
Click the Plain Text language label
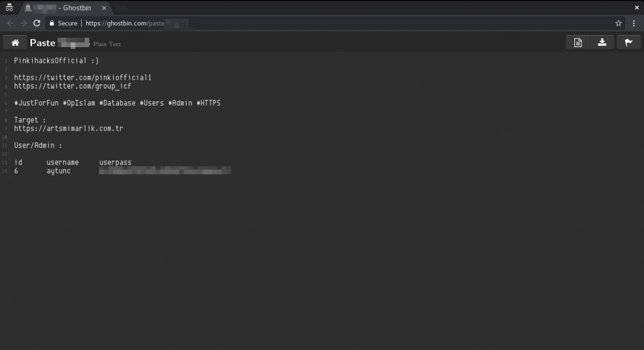click(x=107, y=44)
